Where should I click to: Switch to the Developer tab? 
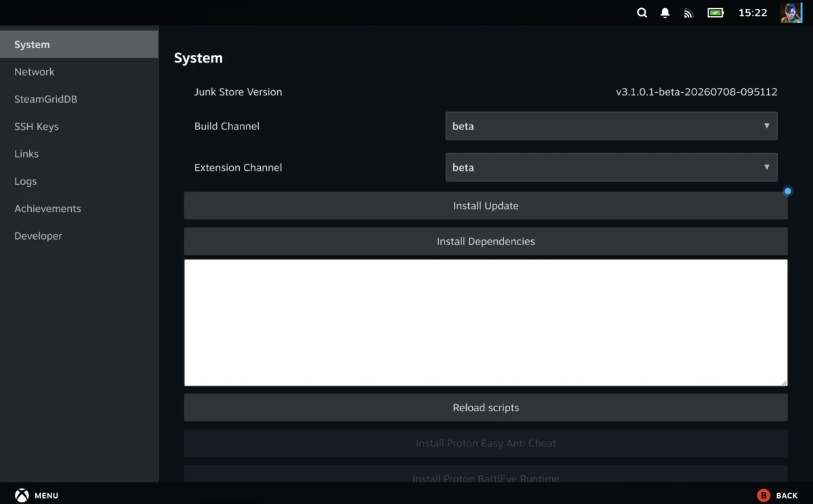[x=79, y=236]
